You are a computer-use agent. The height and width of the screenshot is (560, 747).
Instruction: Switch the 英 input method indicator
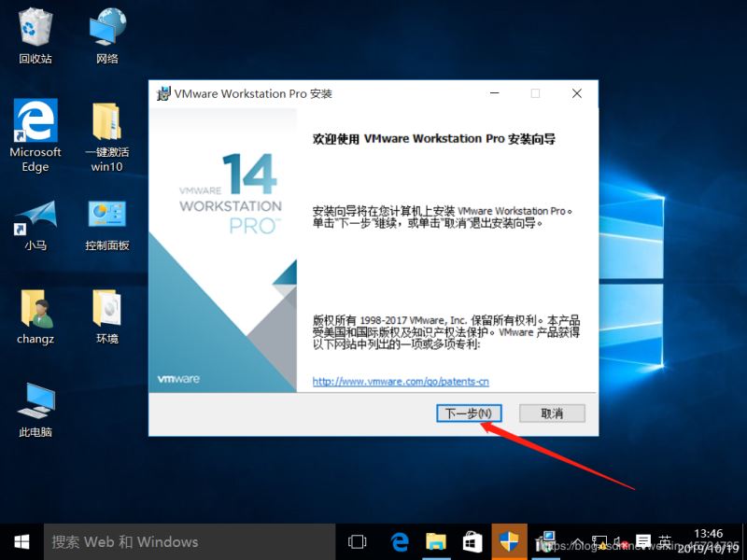point(666,539)
